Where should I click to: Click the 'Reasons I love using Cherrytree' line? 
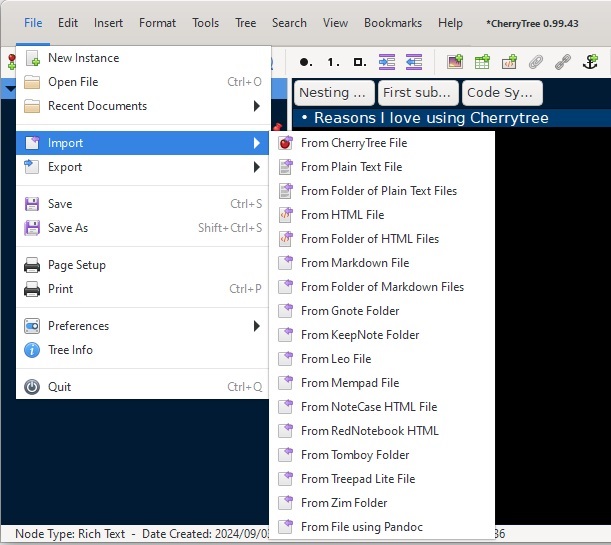coord(431,118)
